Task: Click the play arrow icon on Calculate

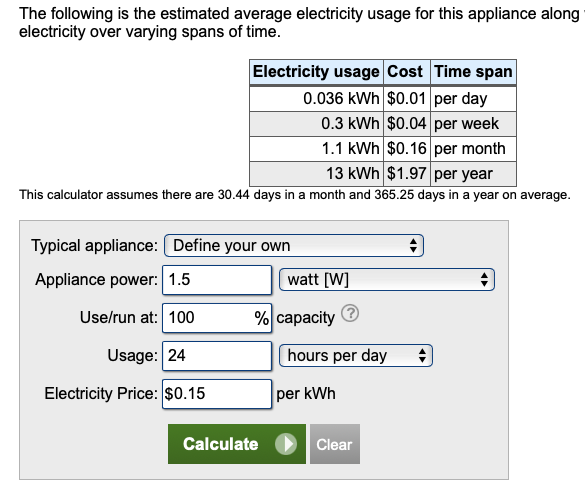Action: tap(286, 444)
